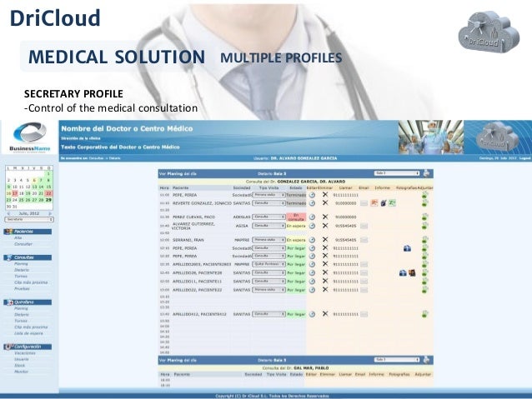Viewport: 532px width, 399px height.
Task: Open Stock under Configuración menu
Action: [x=20, y=366]
